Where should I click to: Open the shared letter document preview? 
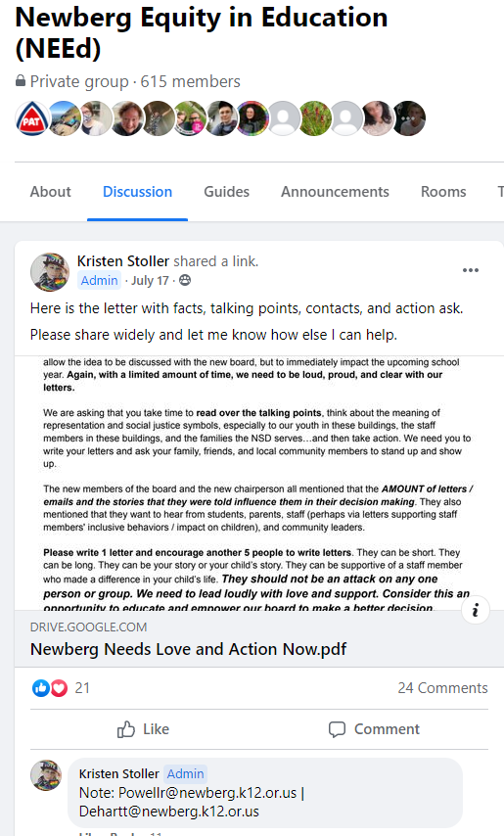pyautogui.click(x=259, y=483)
